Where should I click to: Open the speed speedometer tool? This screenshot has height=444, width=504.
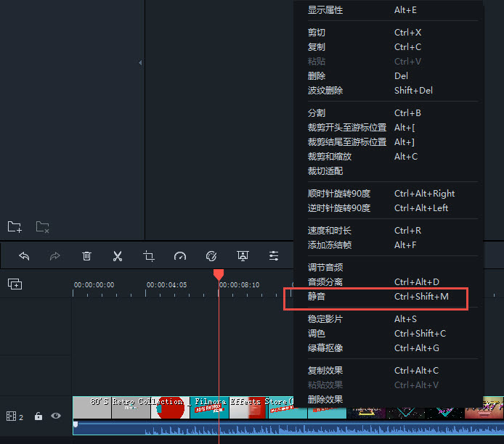pyautogui.click(x=180, y=256)
